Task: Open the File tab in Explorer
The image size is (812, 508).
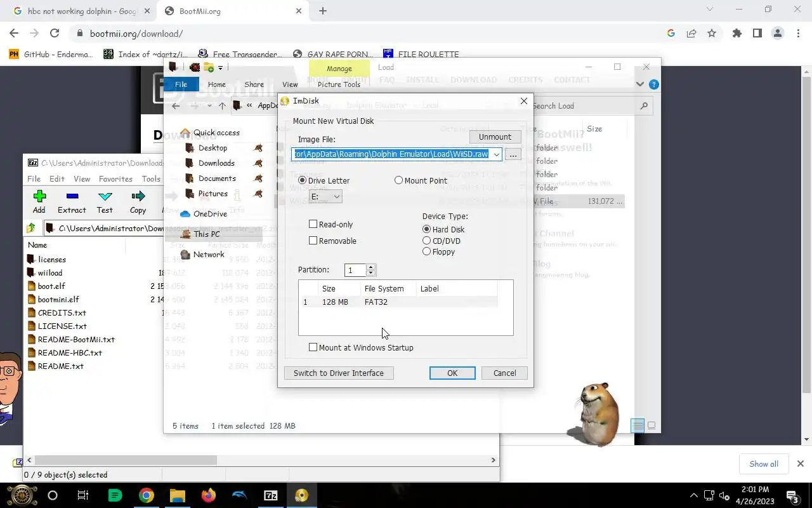Action: [x=181, y=84]
